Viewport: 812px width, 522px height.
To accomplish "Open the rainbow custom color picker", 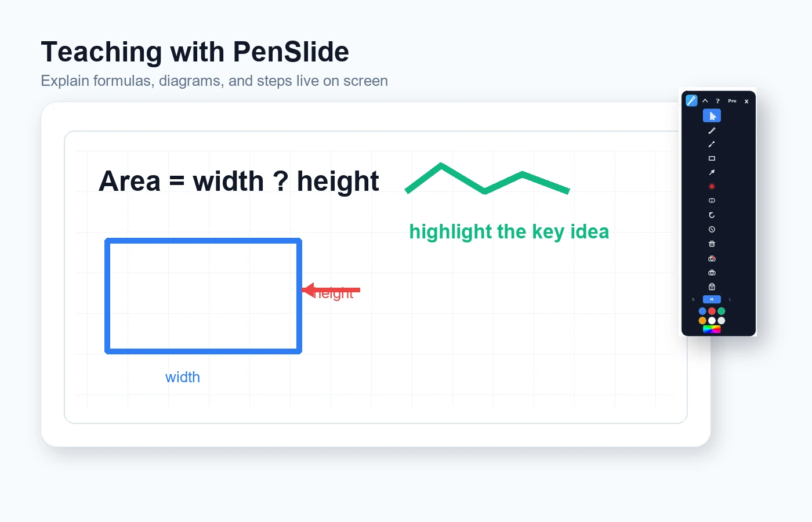I will point(712,329).
